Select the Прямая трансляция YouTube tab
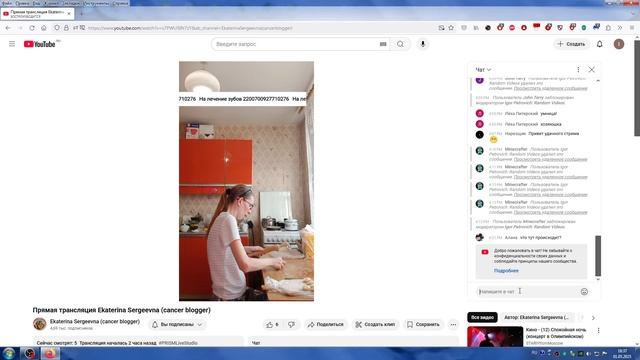This screenshot has height=360, width=640. tap(37, 14)
